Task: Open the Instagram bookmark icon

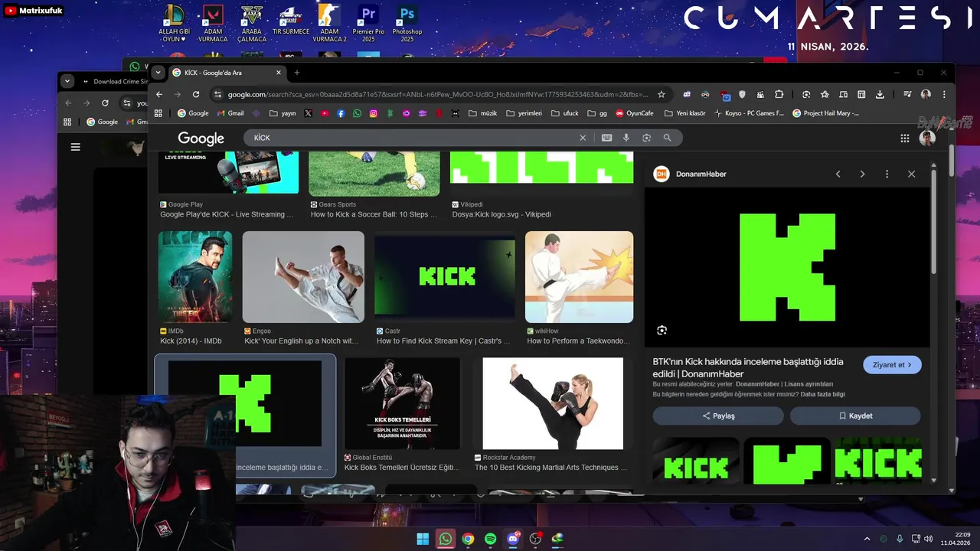Action: coord(374,113)
